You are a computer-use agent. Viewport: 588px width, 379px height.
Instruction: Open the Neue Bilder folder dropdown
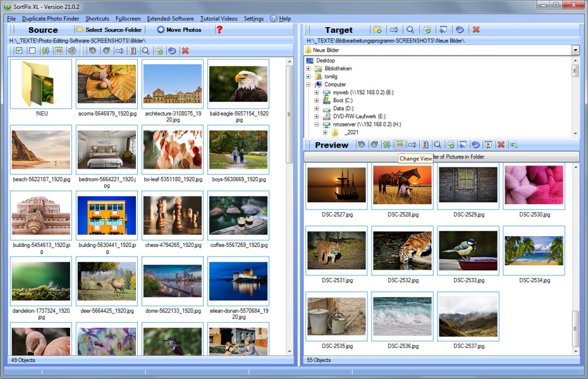575,50
